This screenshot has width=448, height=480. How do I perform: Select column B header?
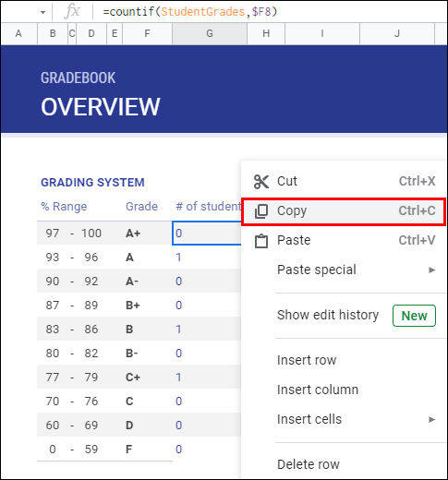pyautogui.click(x=53, y=33)
